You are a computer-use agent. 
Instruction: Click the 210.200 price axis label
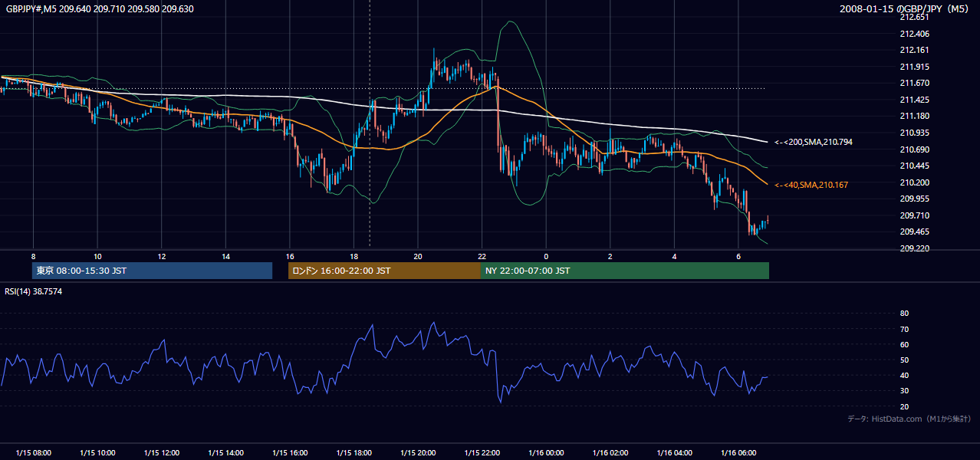pyautogui.click(x=915, y=182)
